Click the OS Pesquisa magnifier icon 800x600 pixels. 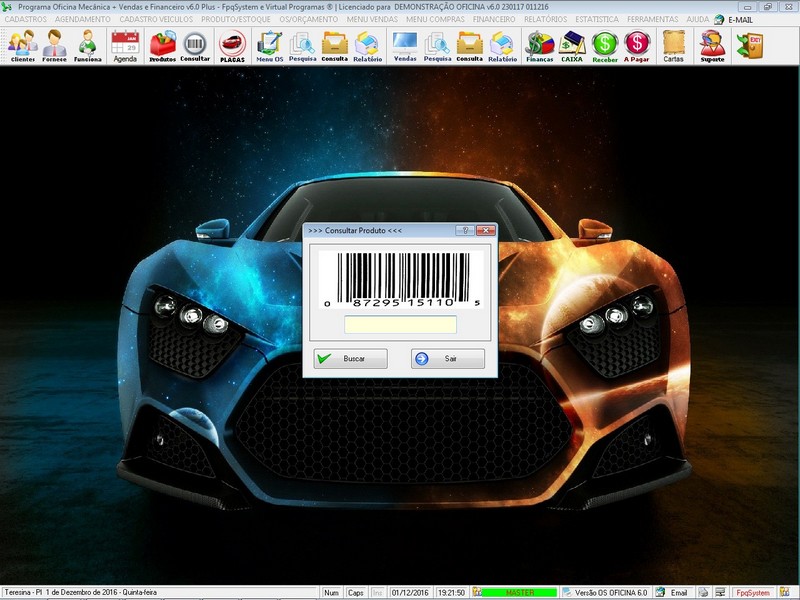pyautogui.click(x=302, y=46)
